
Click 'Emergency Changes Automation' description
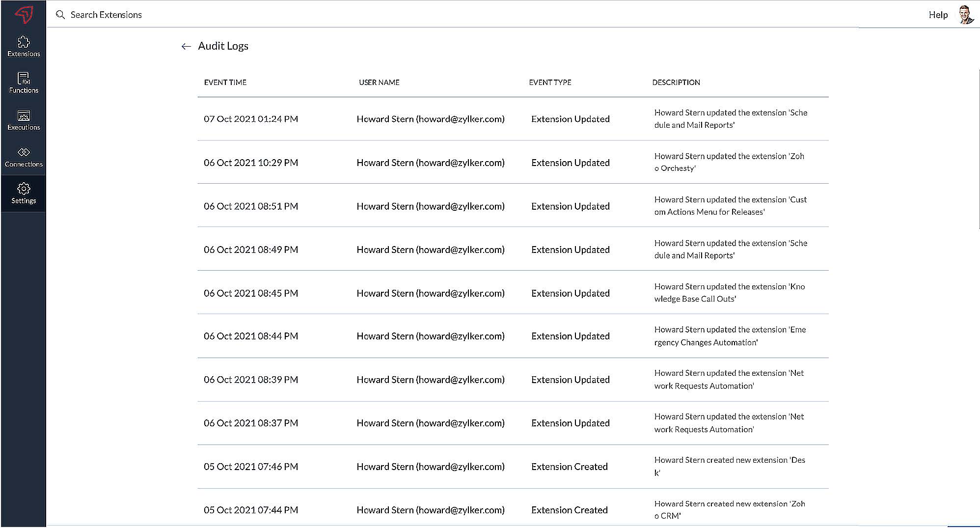(x=730, y=336)
